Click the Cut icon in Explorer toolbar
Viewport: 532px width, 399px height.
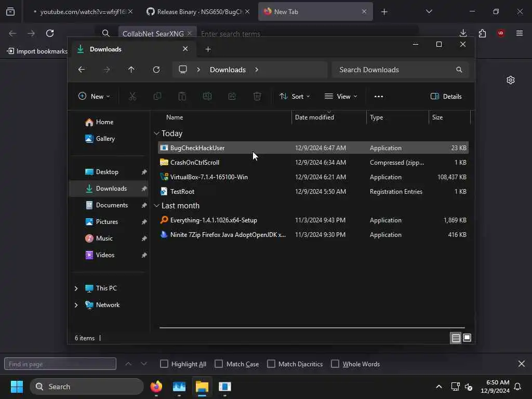point(132,96)
